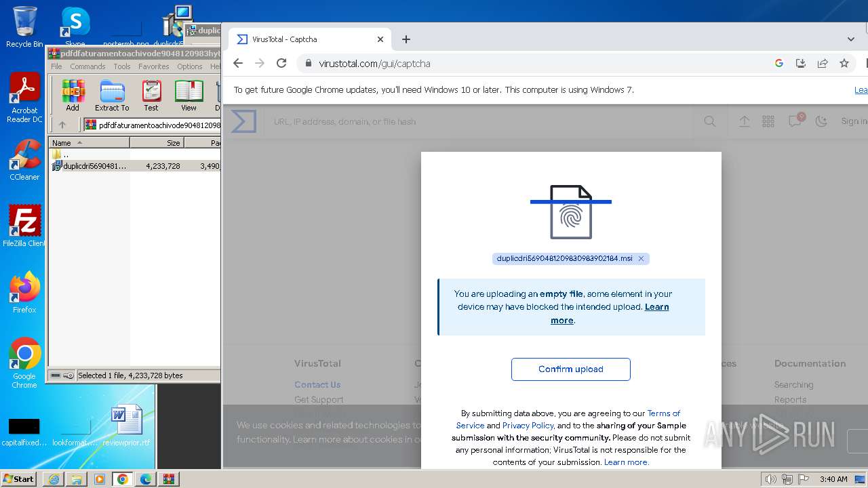Click the WinRAR View icon
This screenshot has height=488, width=868.
coord(189,96)
